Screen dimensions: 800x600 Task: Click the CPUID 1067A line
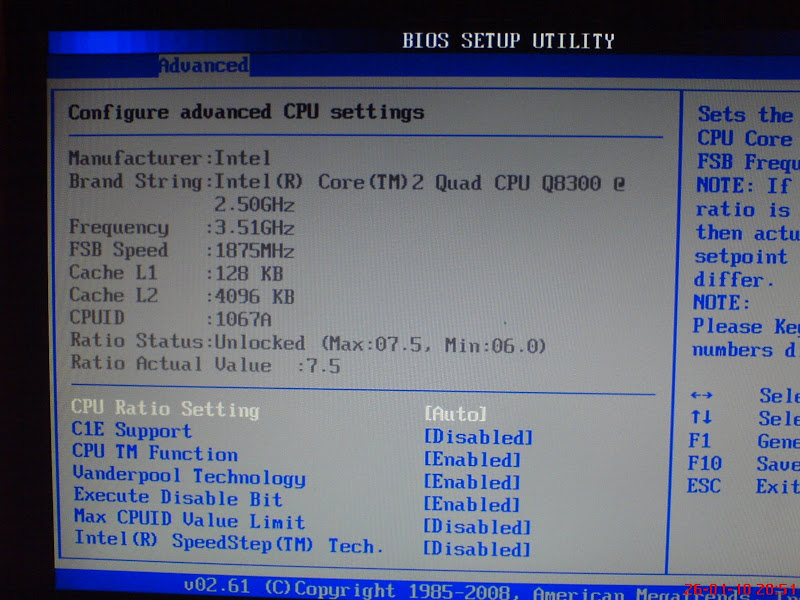[x=170, y=318]
